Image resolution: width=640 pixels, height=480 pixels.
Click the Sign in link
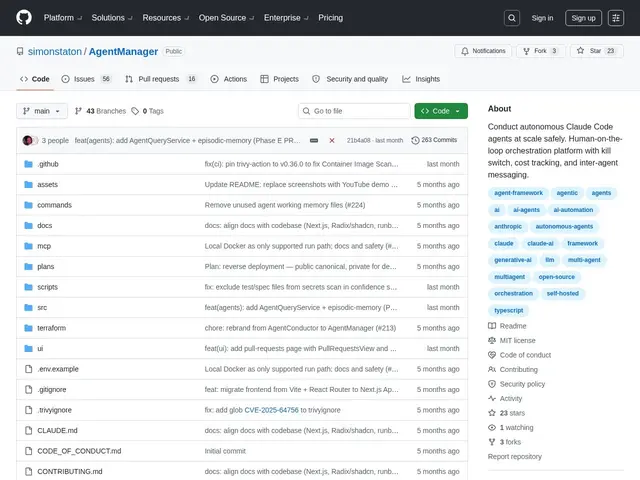click(x=542, y=18)
